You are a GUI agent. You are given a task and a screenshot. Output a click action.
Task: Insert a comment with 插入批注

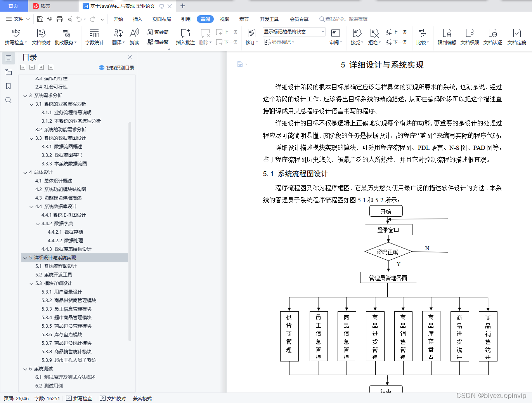coord(185,37)
